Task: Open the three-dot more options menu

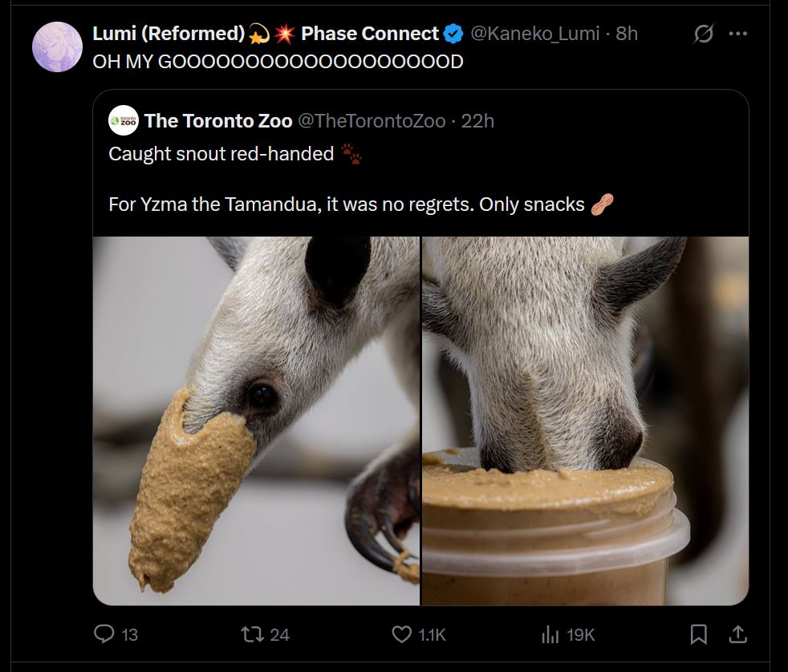Action: click(x=737, y=34)
